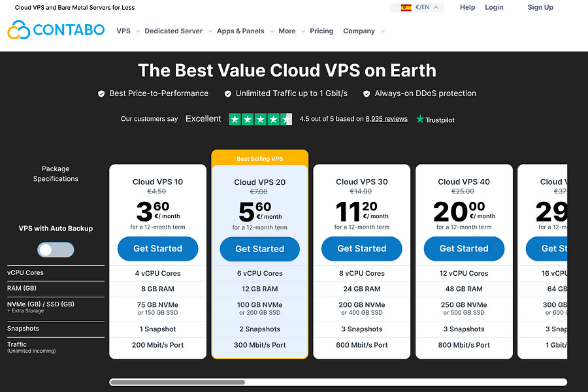Click Get Started for Cloud VPS 20
Image resolution: width=588 pixels, height=392 pixels.
coord(260,249)
